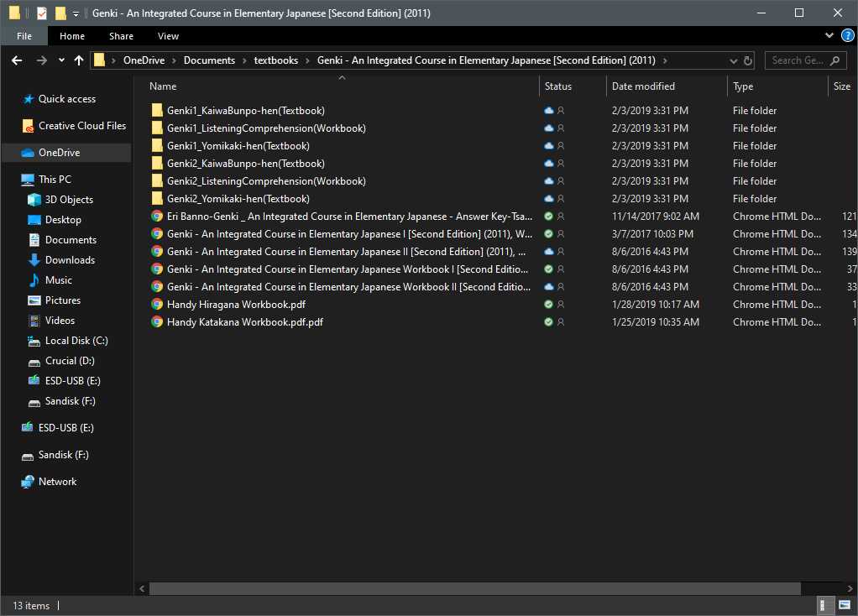Select the Genki1_ListeningComprehension(Workbook) folder icon
This screenshot has width=858, height=616.
pyautogui.click(x=157, y=128)
